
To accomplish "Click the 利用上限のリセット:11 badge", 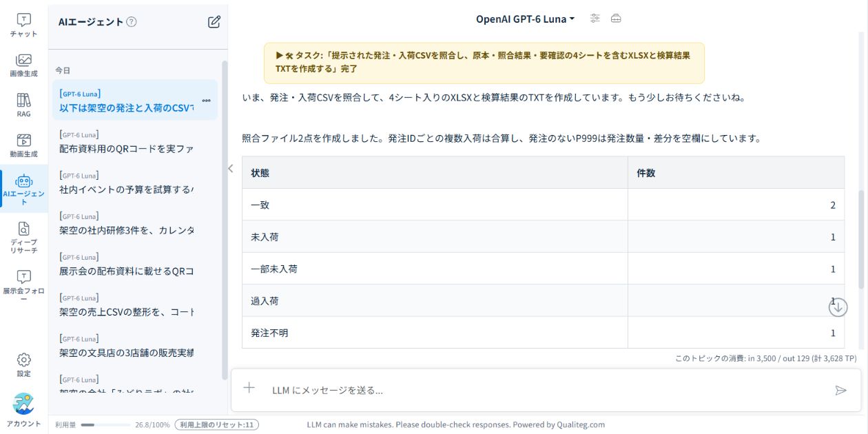I will click(x=217, y=424).
